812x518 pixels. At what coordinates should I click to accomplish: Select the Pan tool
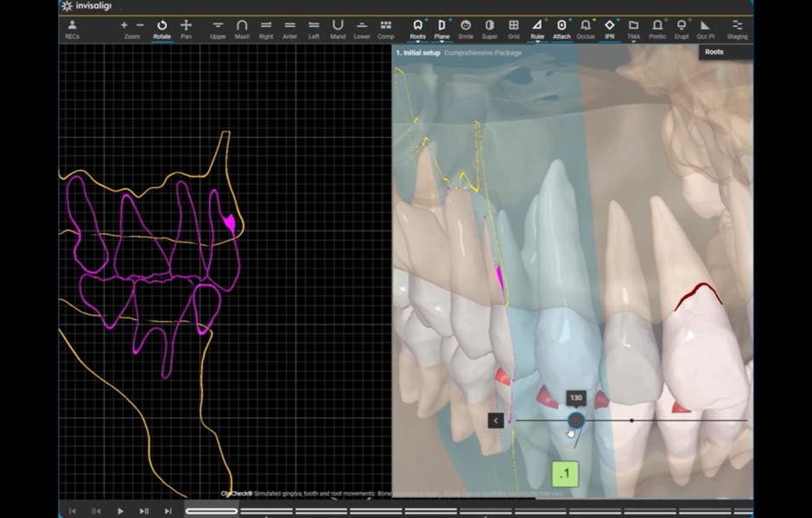[186, 29]
